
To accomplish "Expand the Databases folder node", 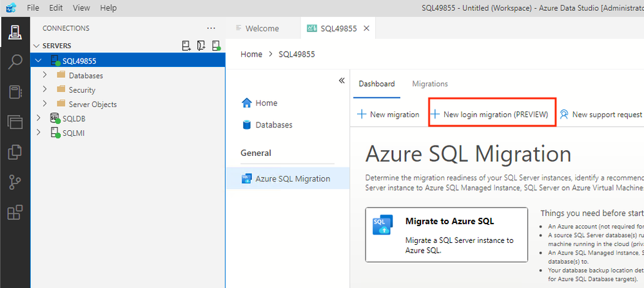I will 45,75.
